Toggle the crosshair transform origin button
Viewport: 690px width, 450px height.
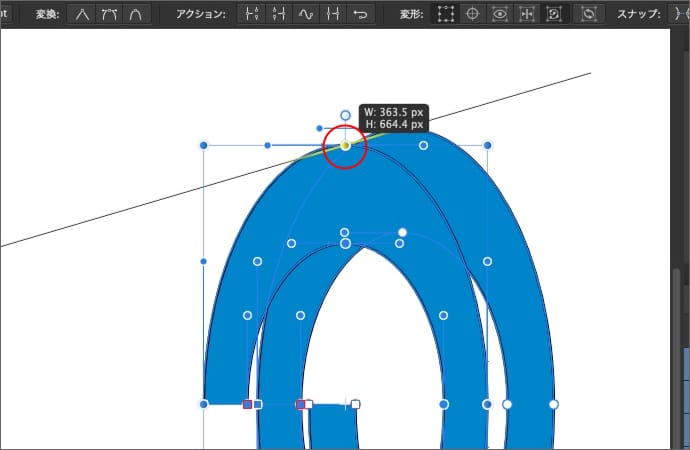click(473, 15)
